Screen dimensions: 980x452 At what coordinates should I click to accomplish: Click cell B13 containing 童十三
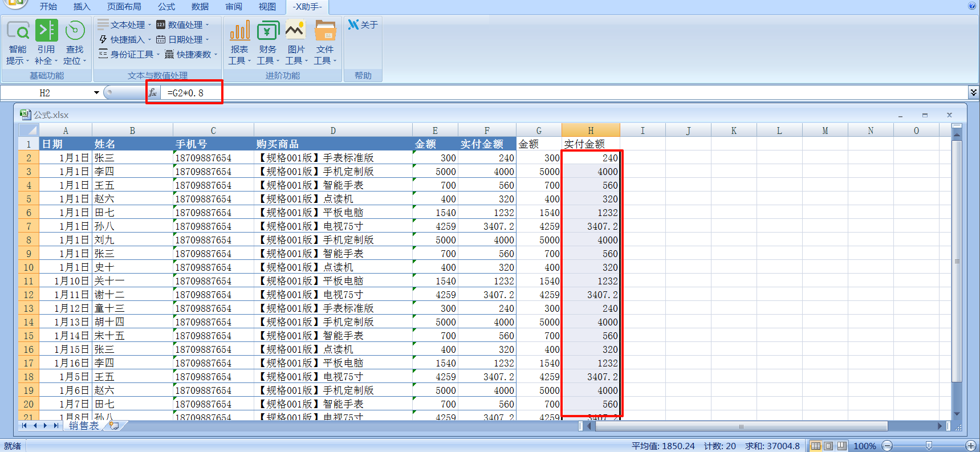pyautogui.click(x=132, y=308)
